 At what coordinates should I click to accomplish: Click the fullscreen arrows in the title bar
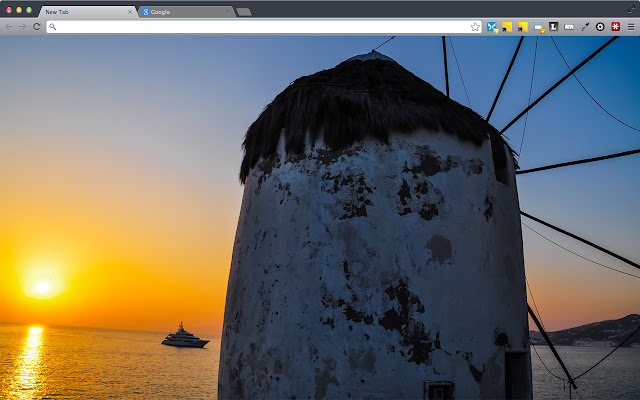[631, 9]
